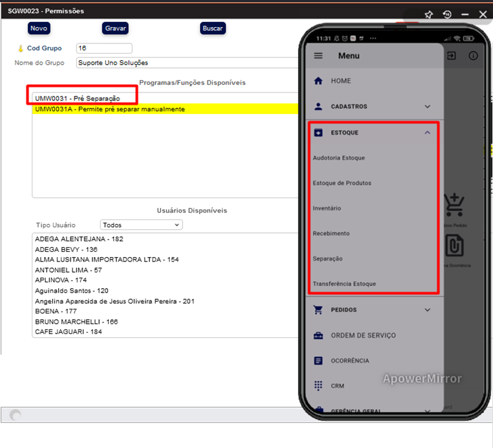This screenshot has width=493, height=448.
Task: Click the pin icon in ApowerMirror toolbar
Action: pos(428,14)
